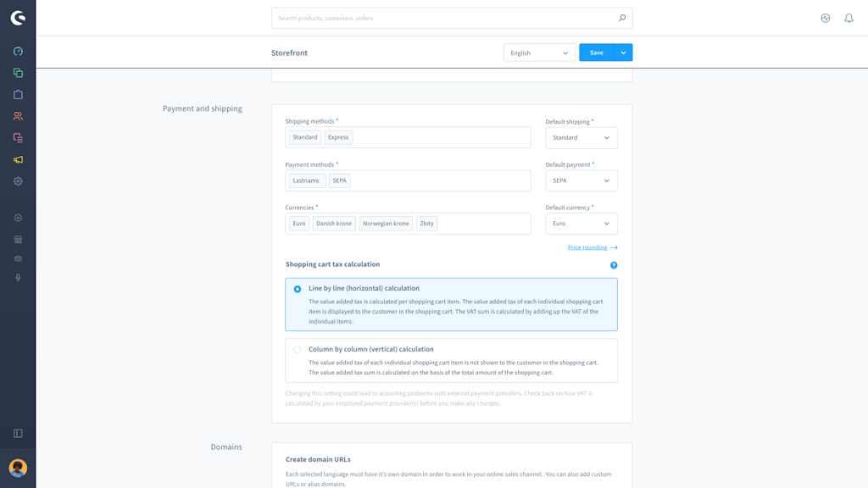
Task: Open the Default shipping dropdown
Action: (x=581, y=137)
